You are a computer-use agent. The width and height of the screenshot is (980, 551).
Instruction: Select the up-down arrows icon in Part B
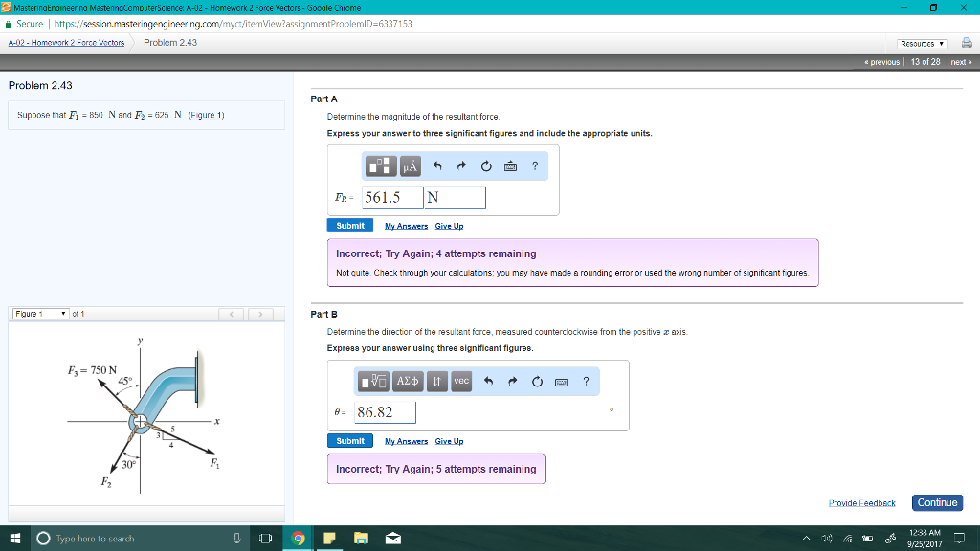[435, 382]
